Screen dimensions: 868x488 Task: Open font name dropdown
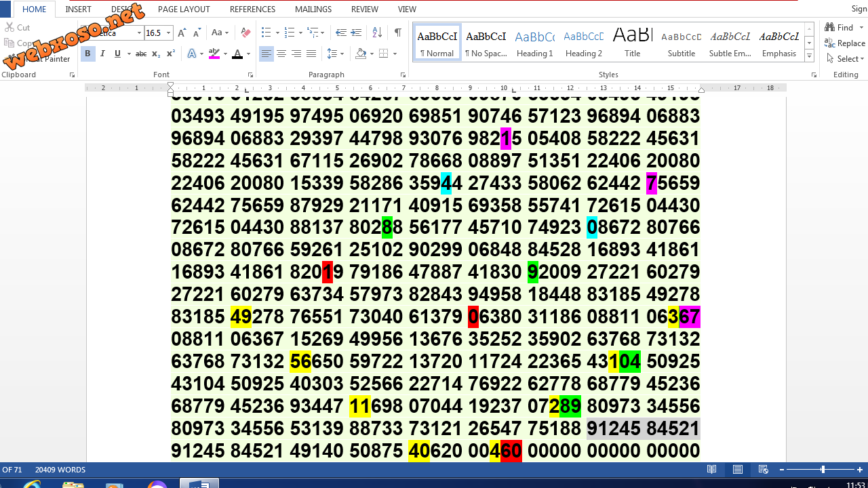139,33
